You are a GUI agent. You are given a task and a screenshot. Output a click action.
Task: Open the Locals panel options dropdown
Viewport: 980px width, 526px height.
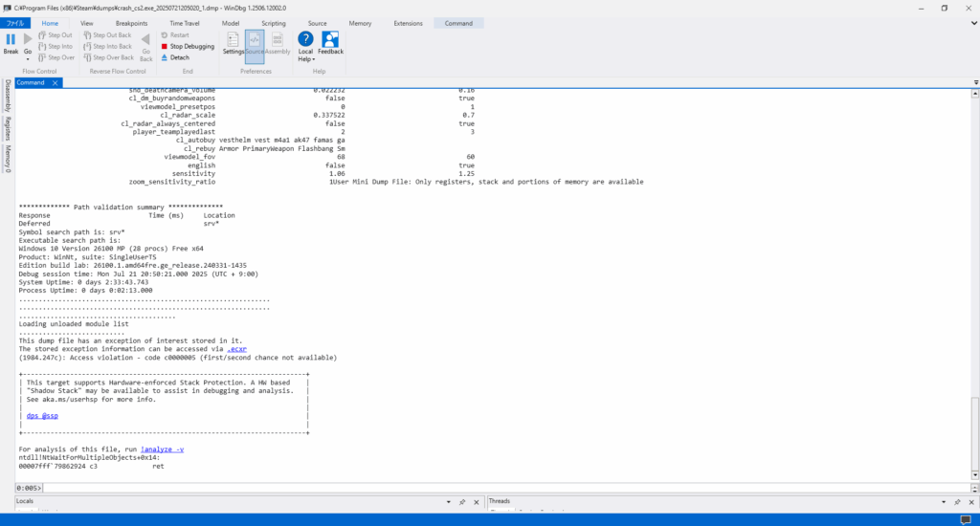[449, 502]
